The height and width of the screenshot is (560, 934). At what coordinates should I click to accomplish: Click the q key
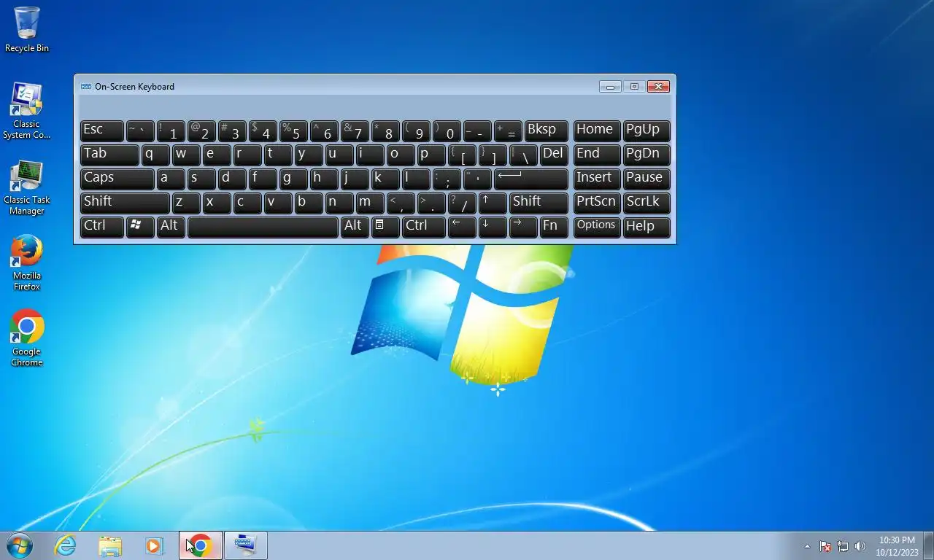[x=155, y=155]
